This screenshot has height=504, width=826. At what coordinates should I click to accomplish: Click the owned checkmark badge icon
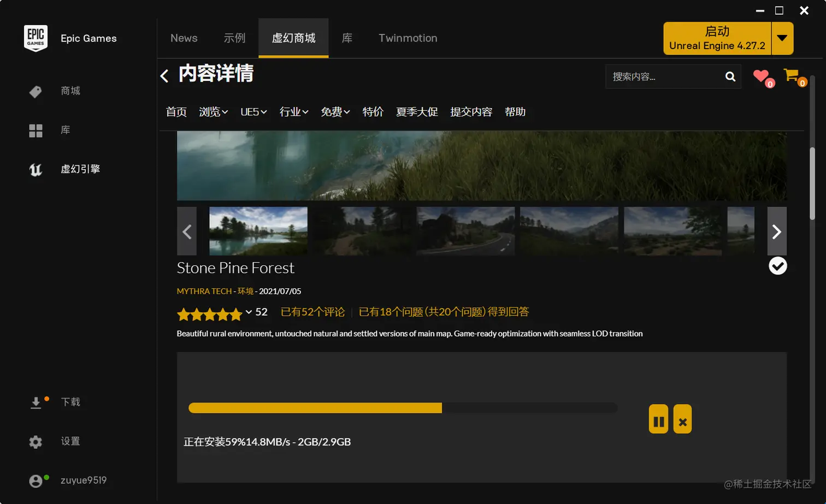778,266
